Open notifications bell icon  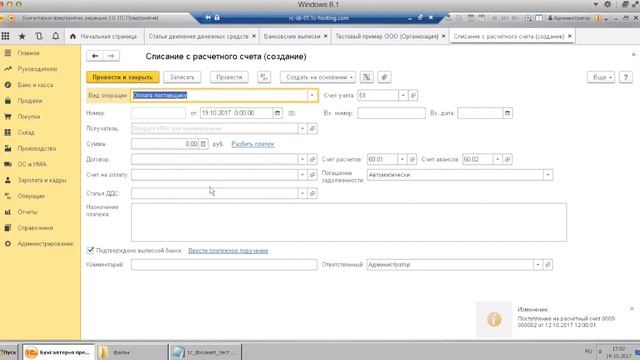click(x=56, y=36)
